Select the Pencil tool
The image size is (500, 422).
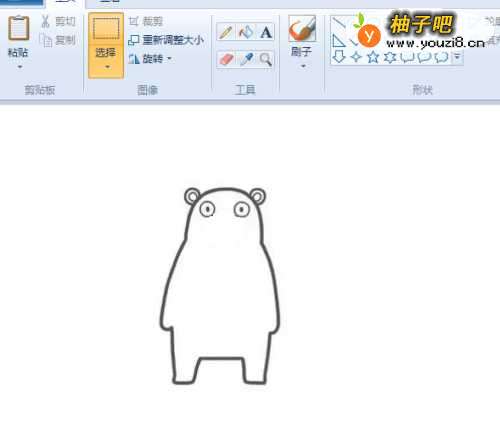(226, 33)
